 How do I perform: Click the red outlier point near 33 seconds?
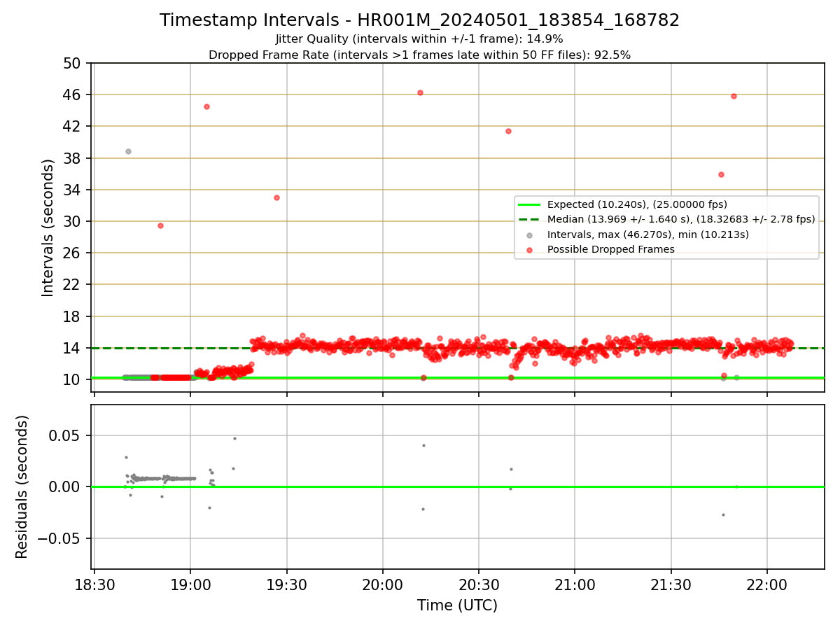276,197
